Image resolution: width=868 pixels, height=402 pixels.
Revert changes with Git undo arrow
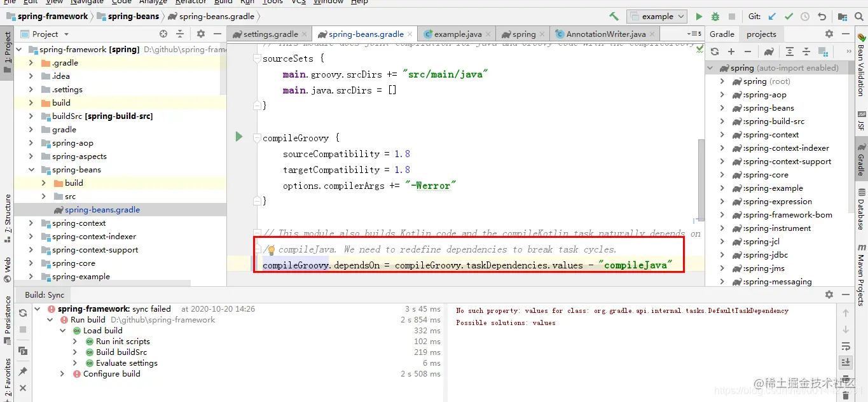[822, 17]
